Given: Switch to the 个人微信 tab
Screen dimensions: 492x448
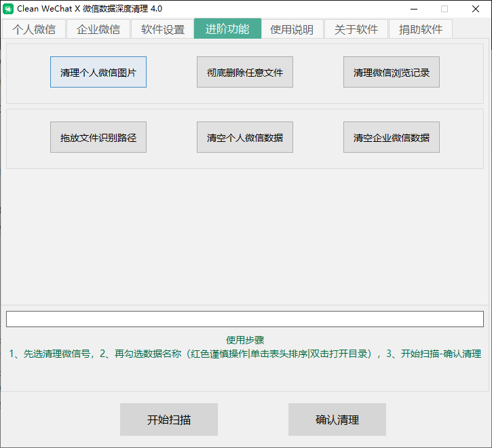Looking at the screenshot, I should (34, 29).
